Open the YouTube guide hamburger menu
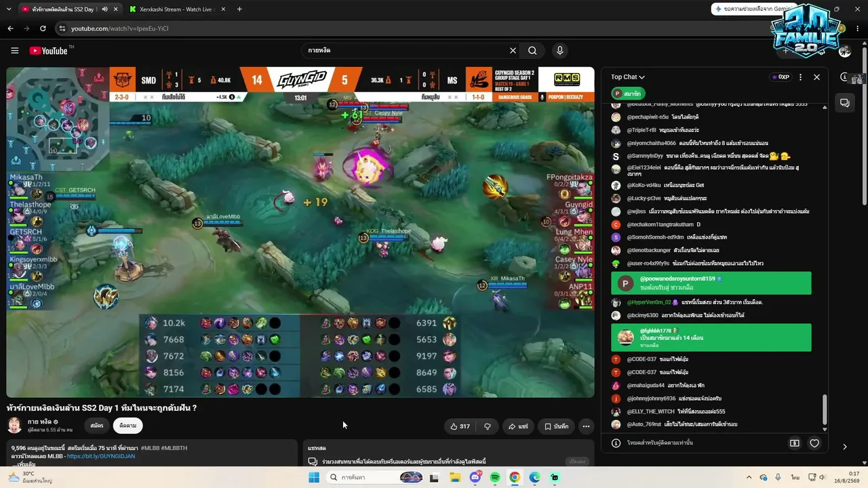The width and height of the screenshot is (868, 488). click(14, 50)
